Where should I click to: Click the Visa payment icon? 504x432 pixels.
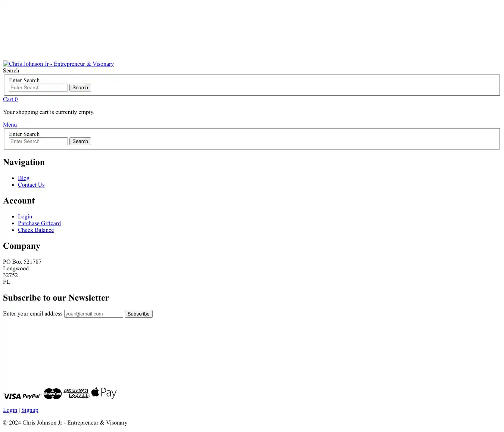tap(12, 396)
